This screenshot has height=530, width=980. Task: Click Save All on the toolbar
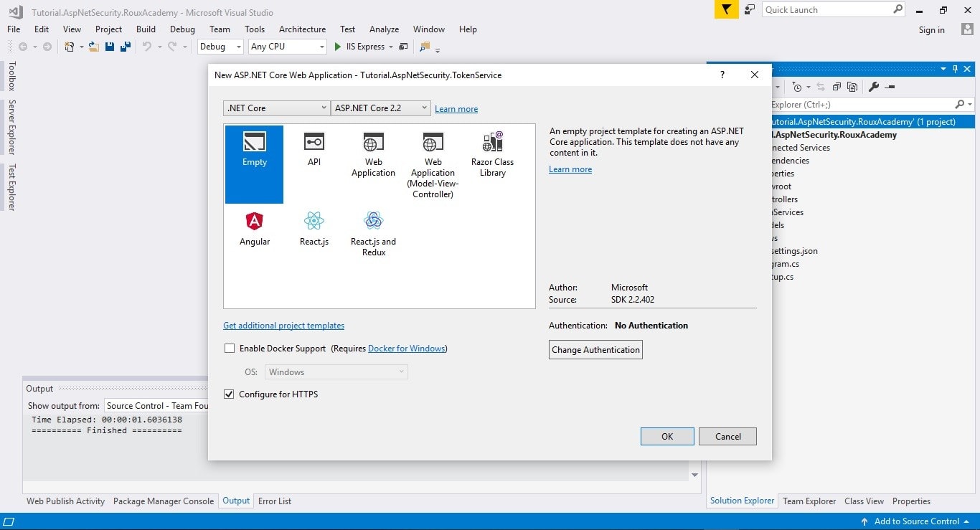[x=124, y=46]
